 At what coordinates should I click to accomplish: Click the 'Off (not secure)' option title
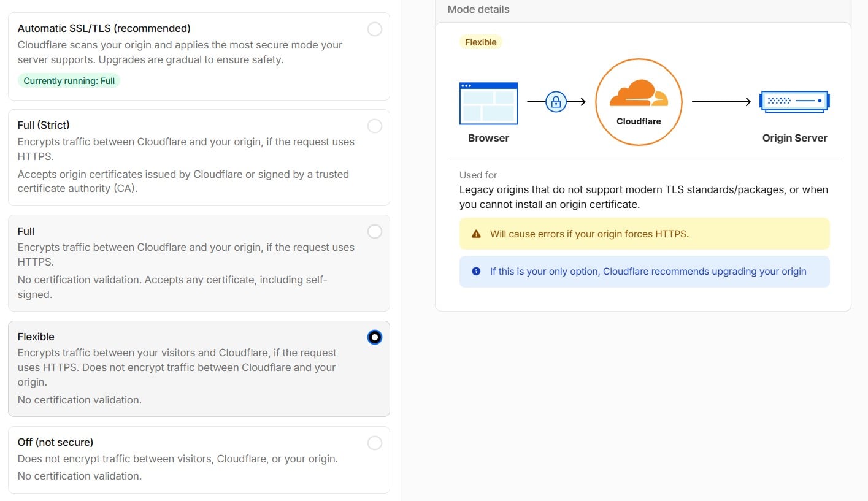tap(55, 442)
